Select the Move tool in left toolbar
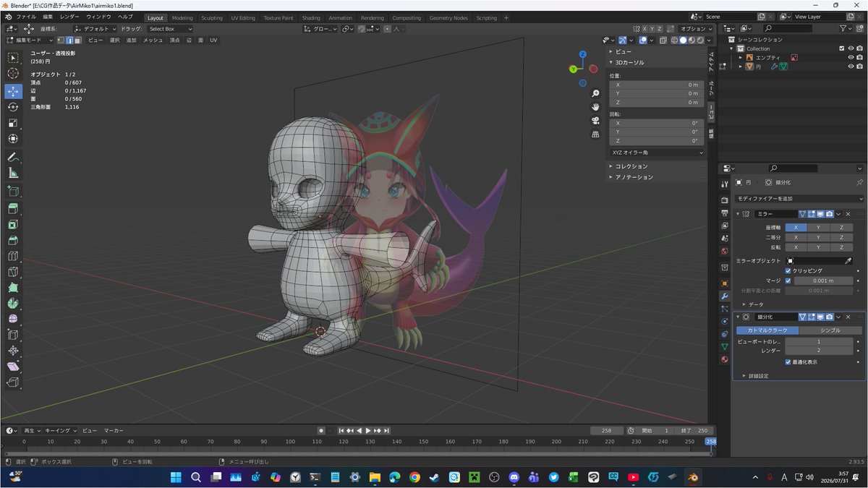Viewport: 868px width, 488px height. [x=13, y=92]
